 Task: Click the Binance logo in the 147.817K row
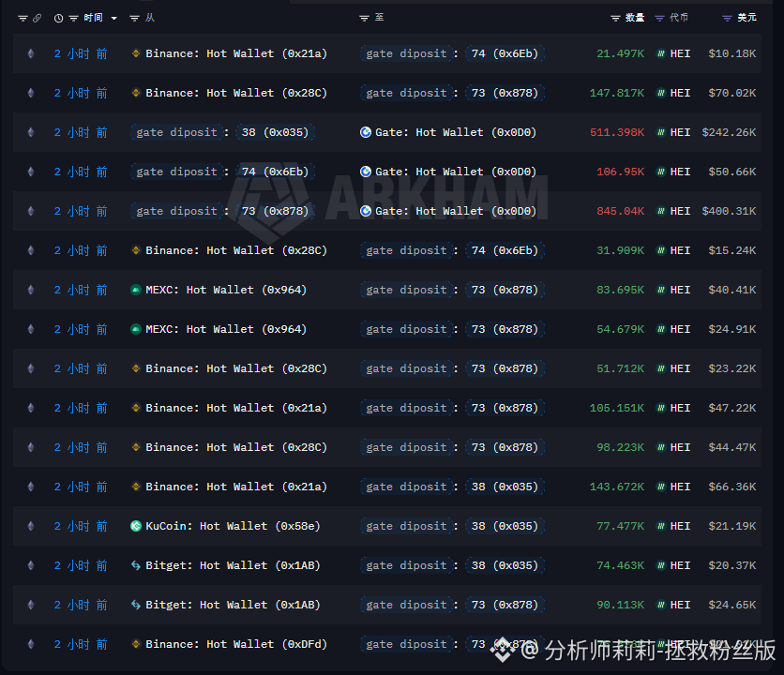click(x=135, y=93)
